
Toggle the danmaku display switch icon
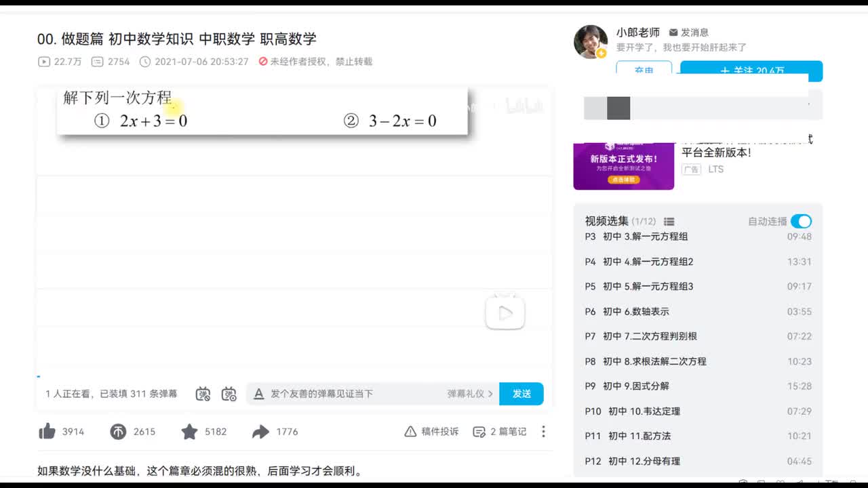(x=203, y=394)
